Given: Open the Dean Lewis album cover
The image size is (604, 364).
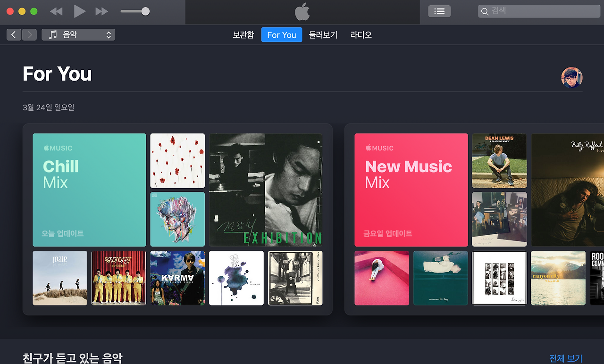Looking at the screenshot, I should 499,161.
